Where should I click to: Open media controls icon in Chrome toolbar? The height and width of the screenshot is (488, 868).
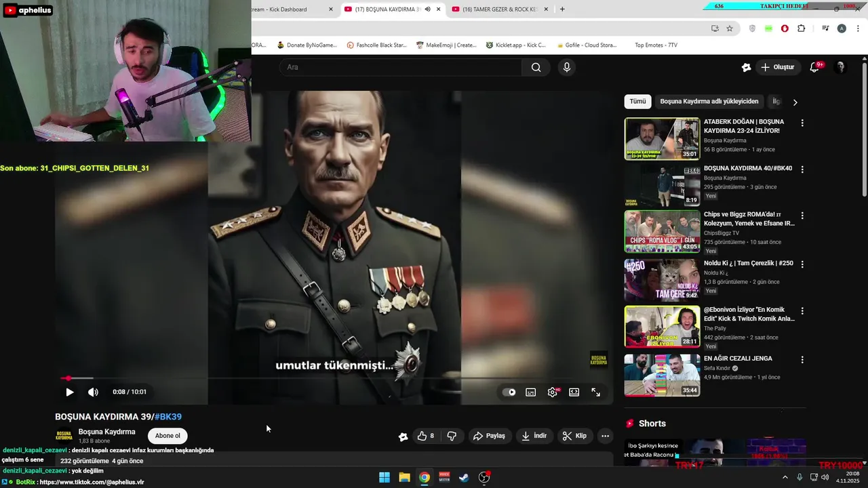825,28
